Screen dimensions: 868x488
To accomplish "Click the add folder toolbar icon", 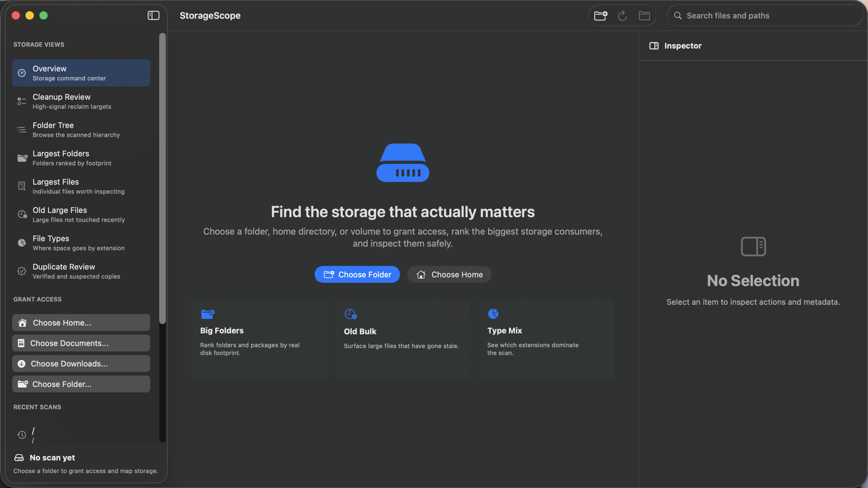I will 601,16.
